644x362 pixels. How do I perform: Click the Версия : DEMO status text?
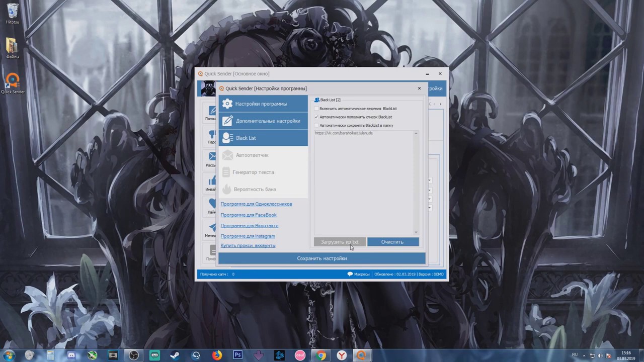pos(431,274)
